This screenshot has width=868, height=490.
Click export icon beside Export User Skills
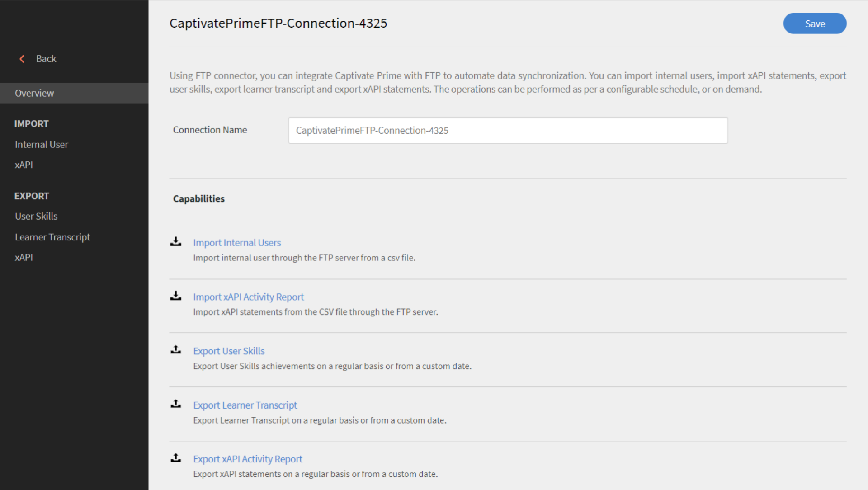(176, 350)
